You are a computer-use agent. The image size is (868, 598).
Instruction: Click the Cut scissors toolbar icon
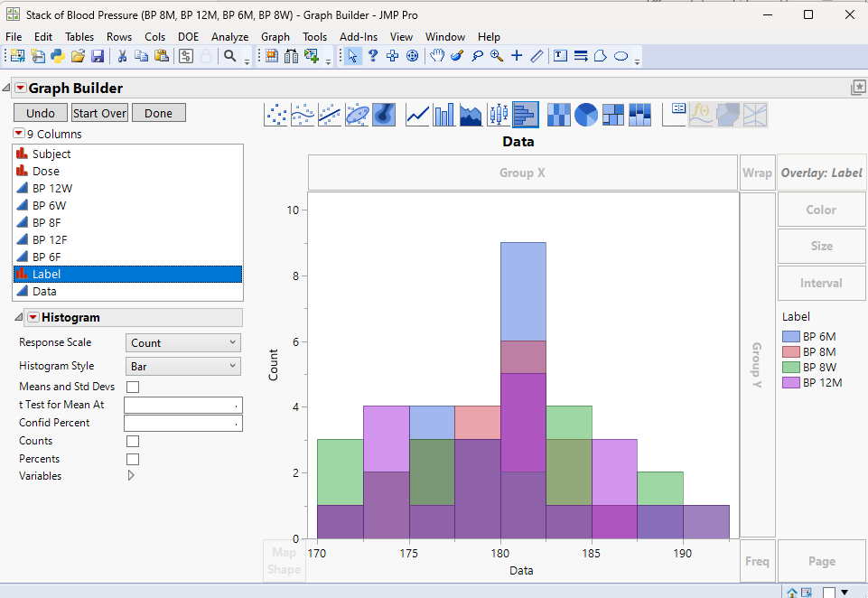122,56
